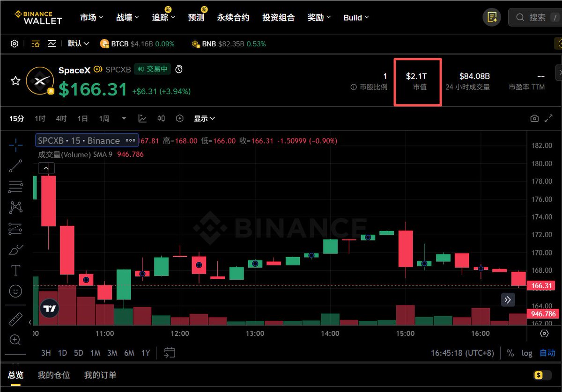Switch to the 总览 tab

pos(15,375)
